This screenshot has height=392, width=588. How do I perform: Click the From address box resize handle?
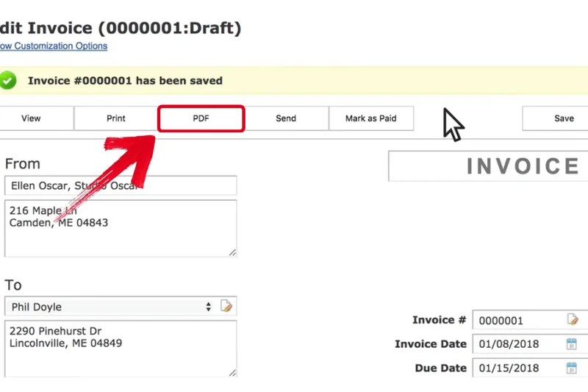point(232,252)
